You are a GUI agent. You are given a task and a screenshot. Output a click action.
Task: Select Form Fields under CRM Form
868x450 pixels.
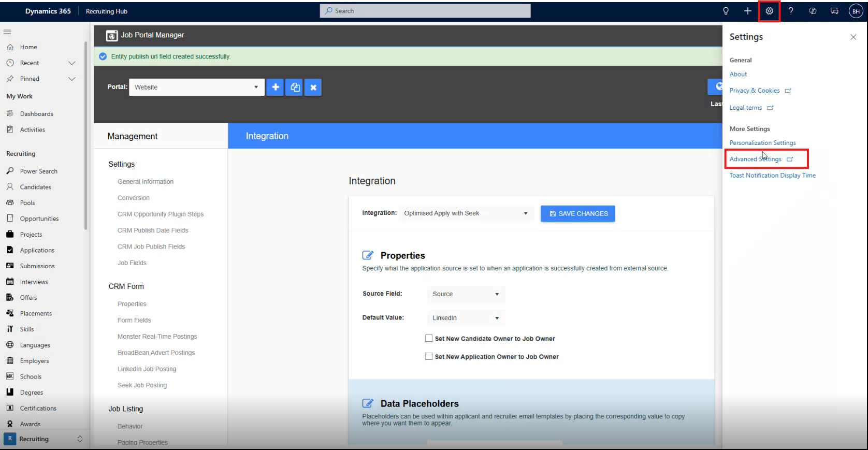134,320
